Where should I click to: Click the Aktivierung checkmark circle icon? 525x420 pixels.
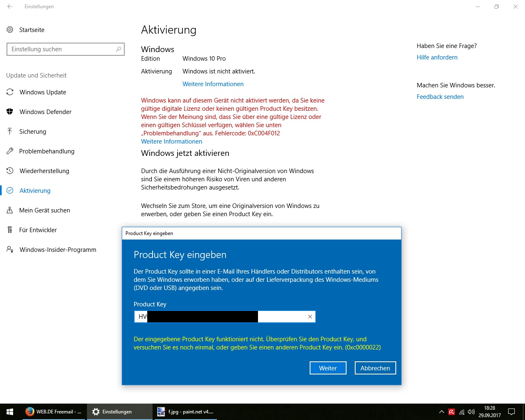pyautogui.click(x=10, y=190)
